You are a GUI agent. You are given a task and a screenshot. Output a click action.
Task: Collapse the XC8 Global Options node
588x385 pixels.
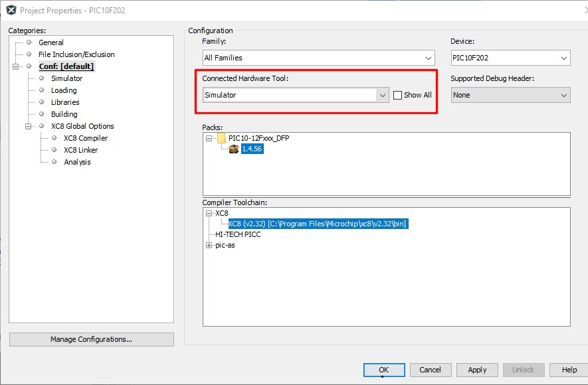pyautogui.click(x=28, y=126)
